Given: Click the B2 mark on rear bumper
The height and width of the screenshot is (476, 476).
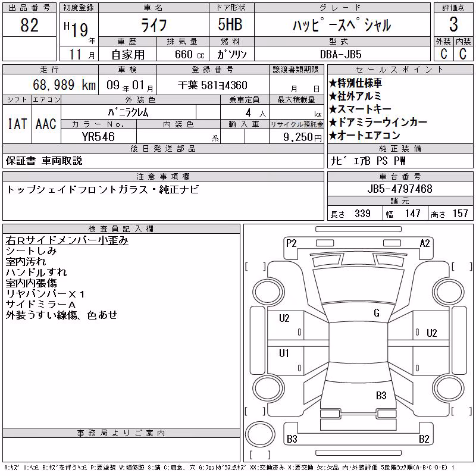Looking at the screenshot, I should click(424, 439).
